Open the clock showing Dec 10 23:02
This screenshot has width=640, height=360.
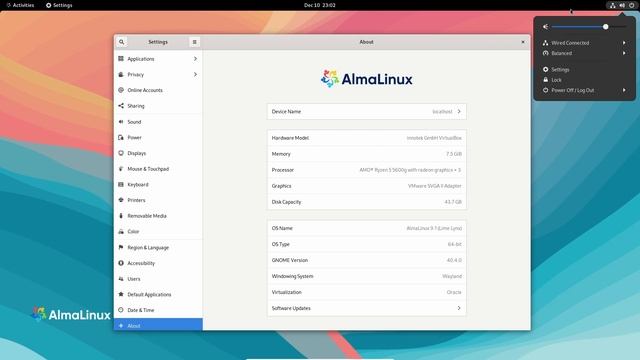(x=320, y=5)
